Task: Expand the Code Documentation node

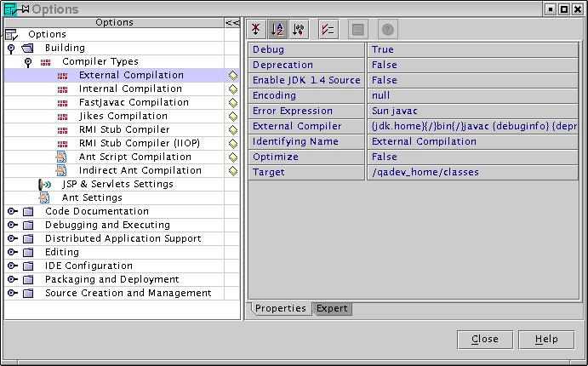Action: [x=11, y=211]
